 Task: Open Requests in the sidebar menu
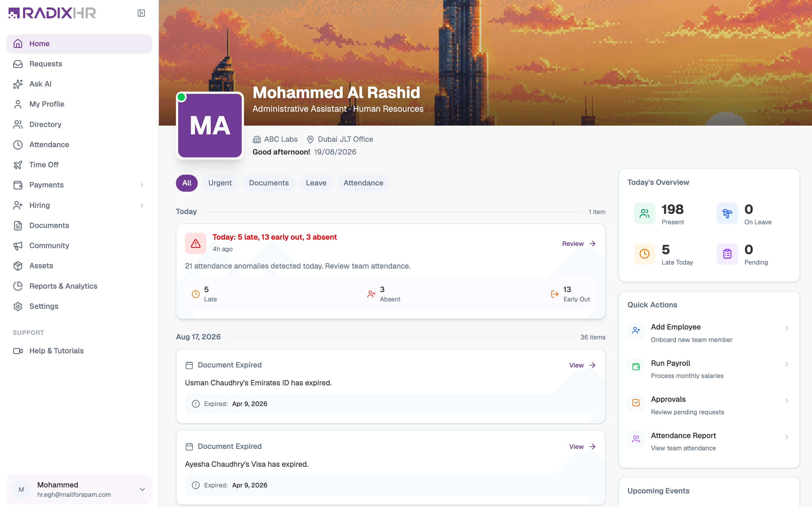click(x=79, y=64)
